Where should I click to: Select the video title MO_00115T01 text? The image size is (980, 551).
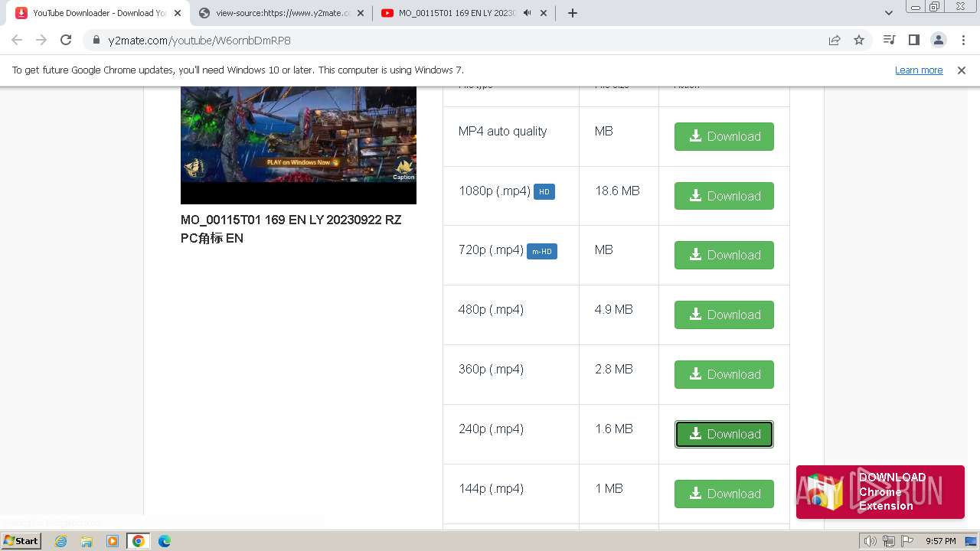[291, 229]
